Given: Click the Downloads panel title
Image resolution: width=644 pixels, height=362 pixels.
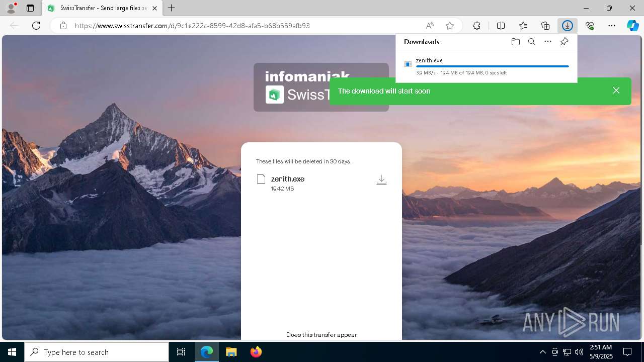Looking at the screenshot, I should [422, 42].
